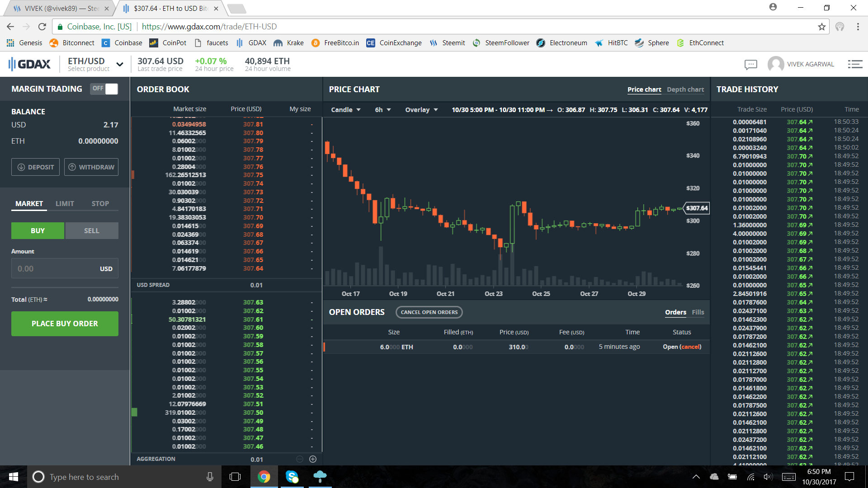Click the GDAX logo

(x=30, y=64)
